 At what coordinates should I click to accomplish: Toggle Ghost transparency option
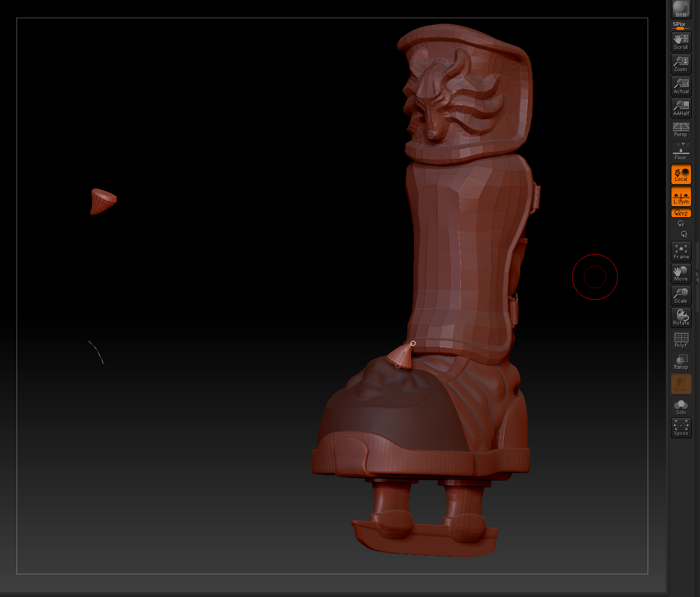[x=681, y=384]
